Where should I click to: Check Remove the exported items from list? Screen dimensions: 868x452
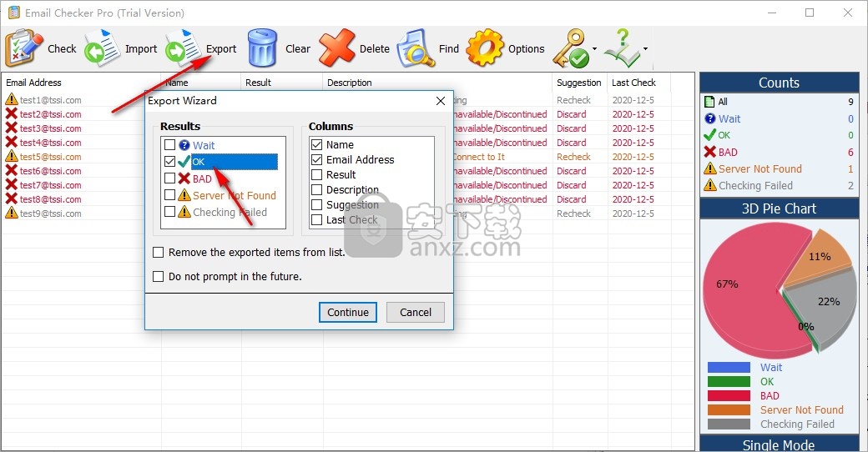point(159,253)
